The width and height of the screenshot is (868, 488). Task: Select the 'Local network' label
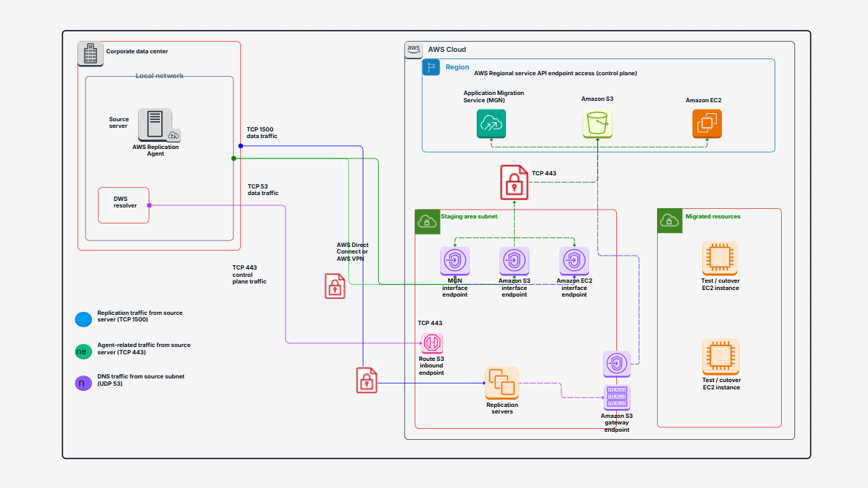click(x=159, y=76)
